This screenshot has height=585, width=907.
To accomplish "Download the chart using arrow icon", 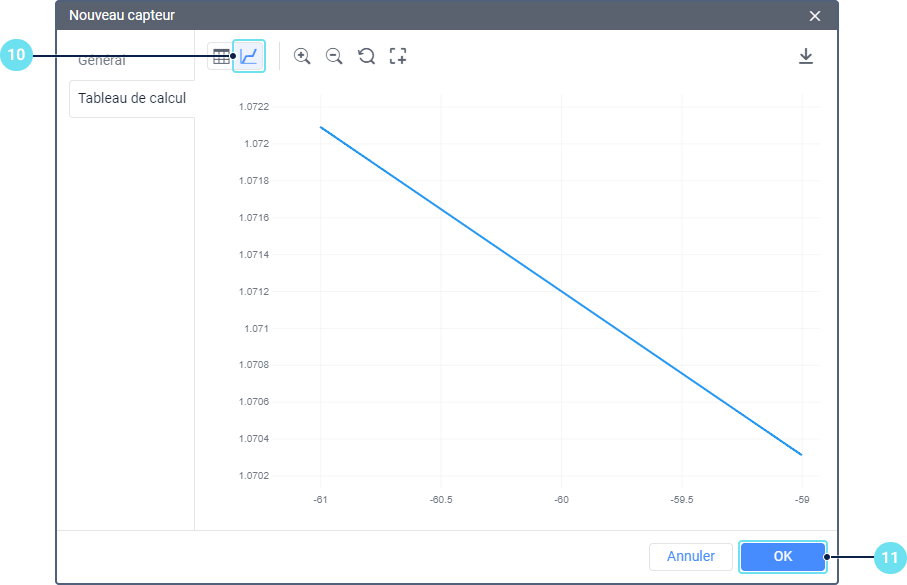I will tap(806, 56).
